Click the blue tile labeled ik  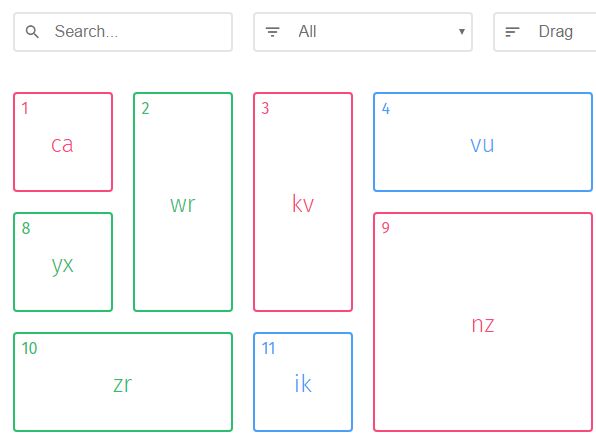(303, 382)
